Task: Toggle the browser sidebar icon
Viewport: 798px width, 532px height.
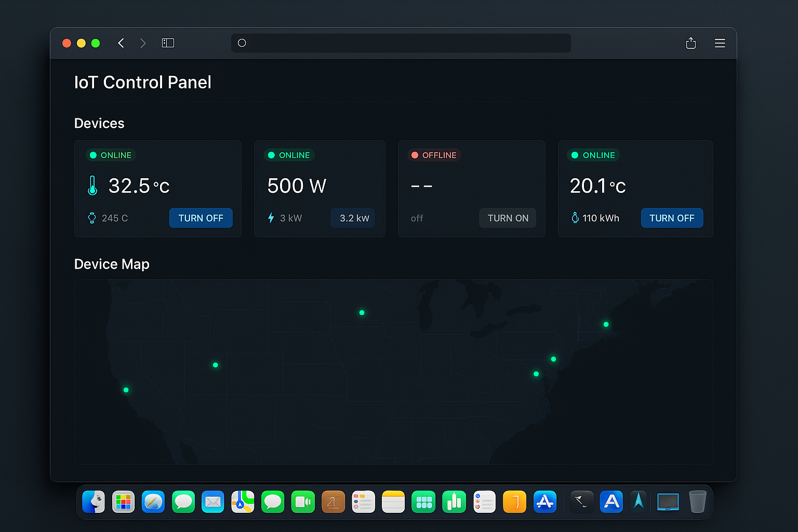Action: tap(168, 43)
